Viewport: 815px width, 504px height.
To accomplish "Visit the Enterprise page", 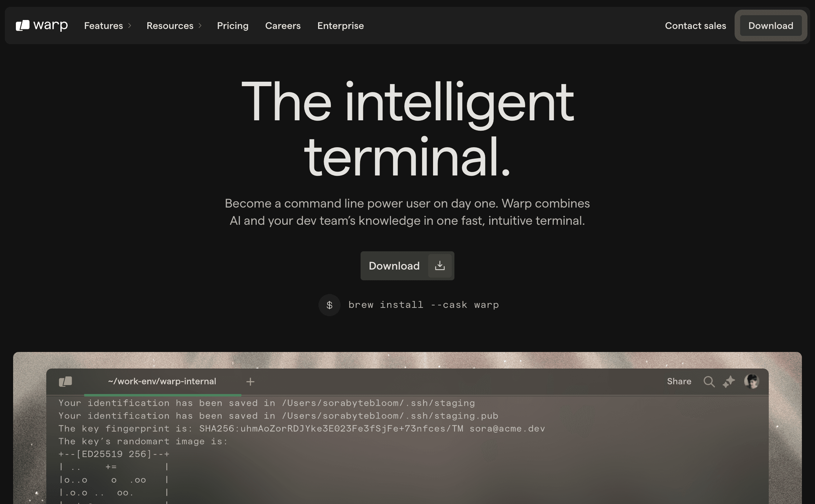I will (x=340, y=26).
